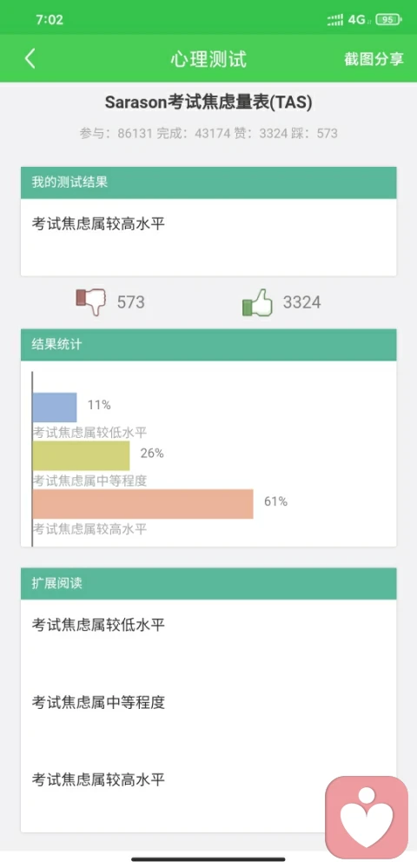Open 考试焦虑属较低水平 reading entry

point(98,625)
